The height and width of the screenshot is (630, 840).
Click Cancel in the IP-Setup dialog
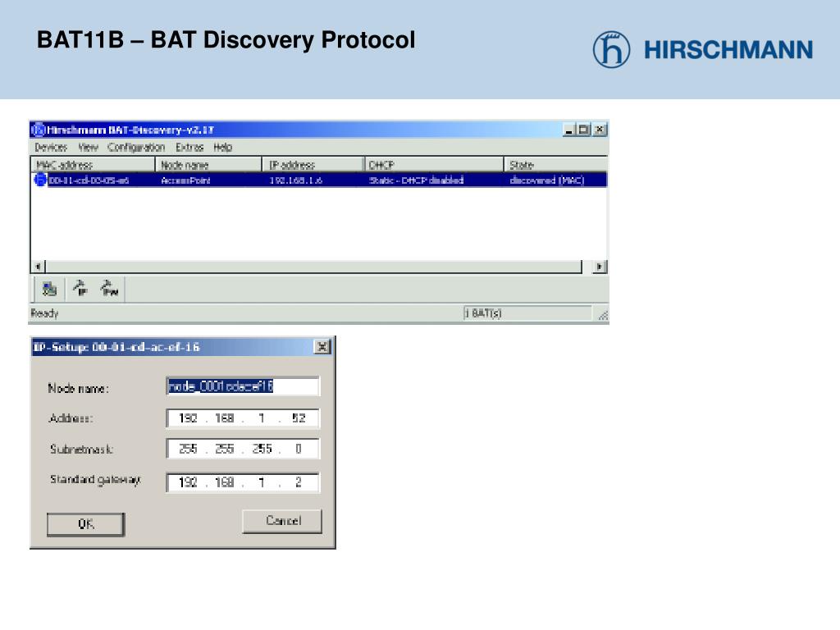point(282,521)
